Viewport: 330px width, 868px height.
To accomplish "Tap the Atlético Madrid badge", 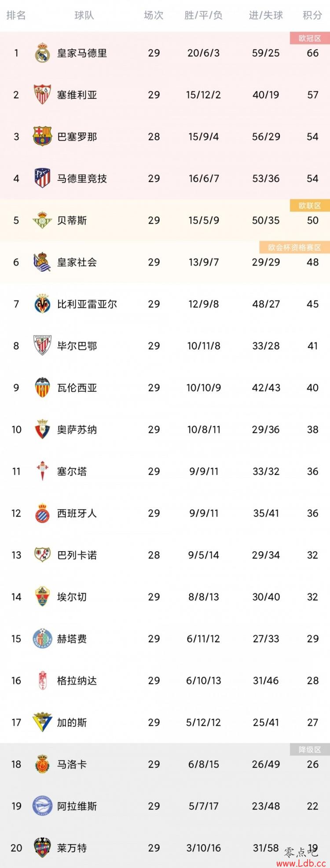I will click(x=43, y=178).
